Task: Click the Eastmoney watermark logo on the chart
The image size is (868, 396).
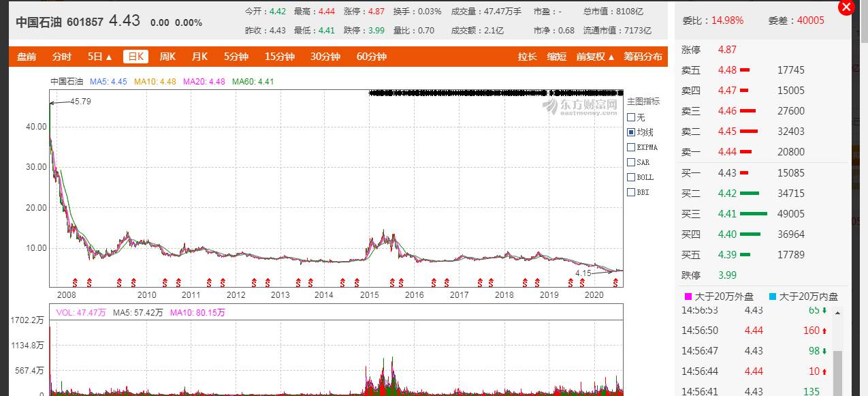Action: click(580, 106)
